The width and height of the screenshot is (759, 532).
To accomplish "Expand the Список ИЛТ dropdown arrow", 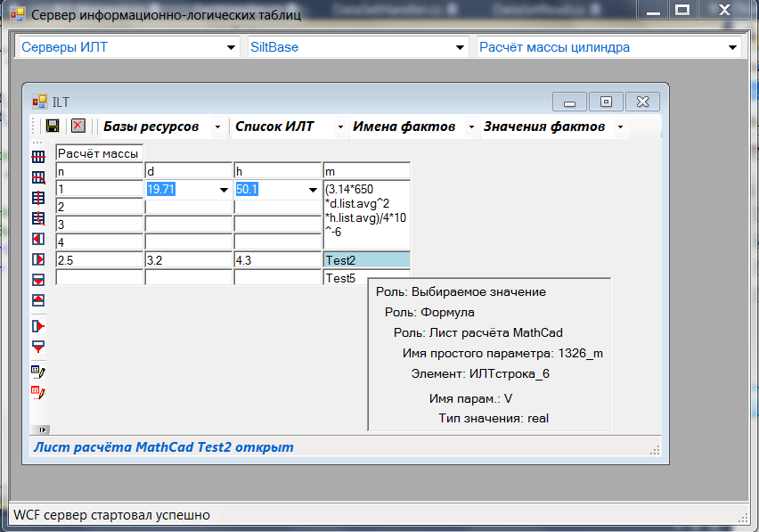I will [341, 127].
